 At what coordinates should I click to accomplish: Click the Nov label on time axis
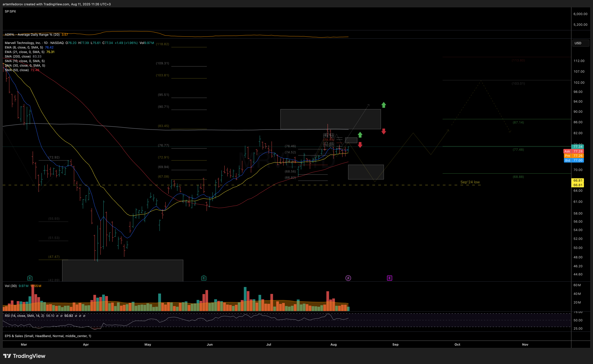pyautogui.click(x=525, y=345)
